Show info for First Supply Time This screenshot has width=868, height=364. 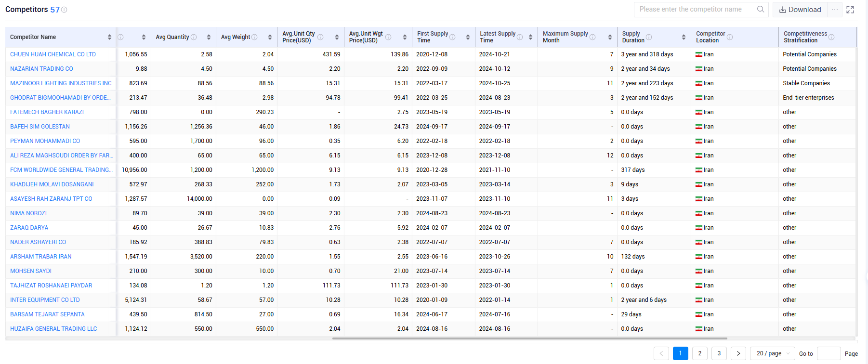point(452,37)
